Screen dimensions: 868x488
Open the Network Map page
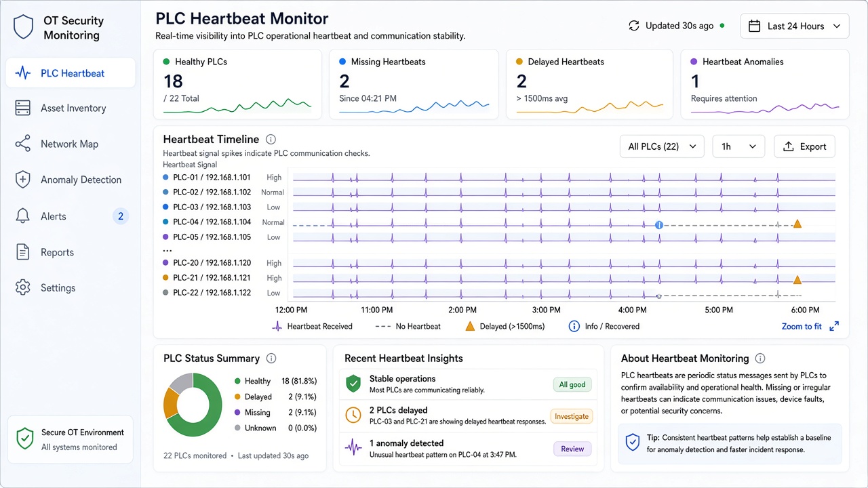pyautogui.click(x=71, y=144)
